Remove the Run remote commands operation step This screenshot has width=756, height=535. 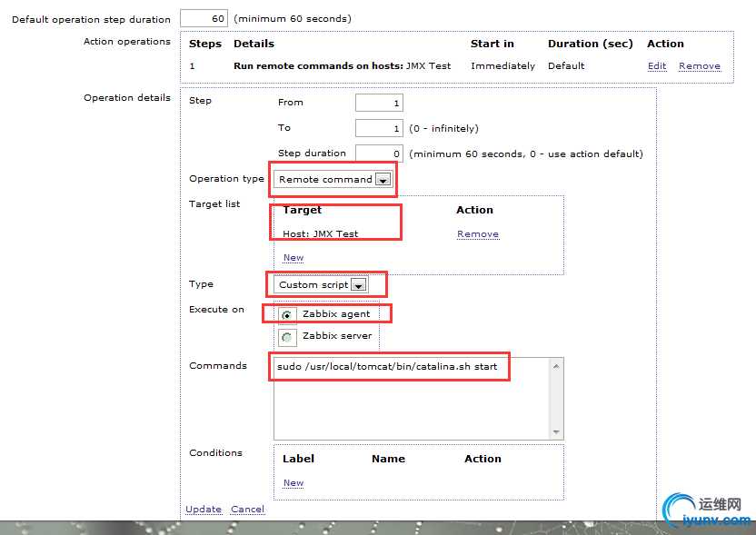point(700,66)
